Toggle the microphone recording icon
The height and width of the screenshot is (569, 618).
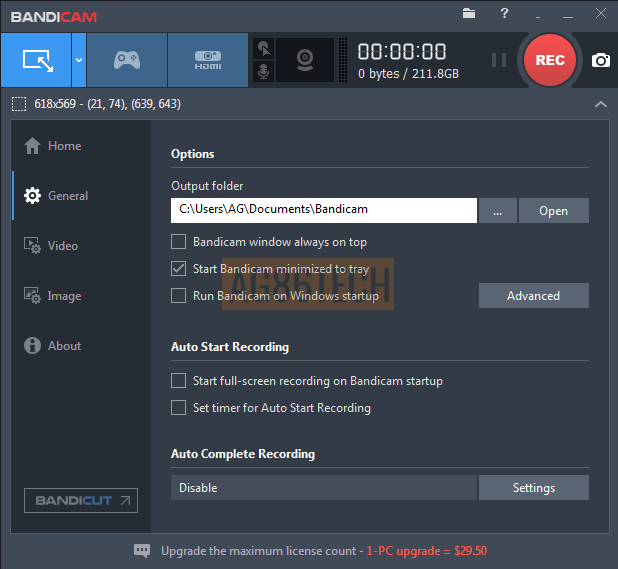[x=264, y=71]
